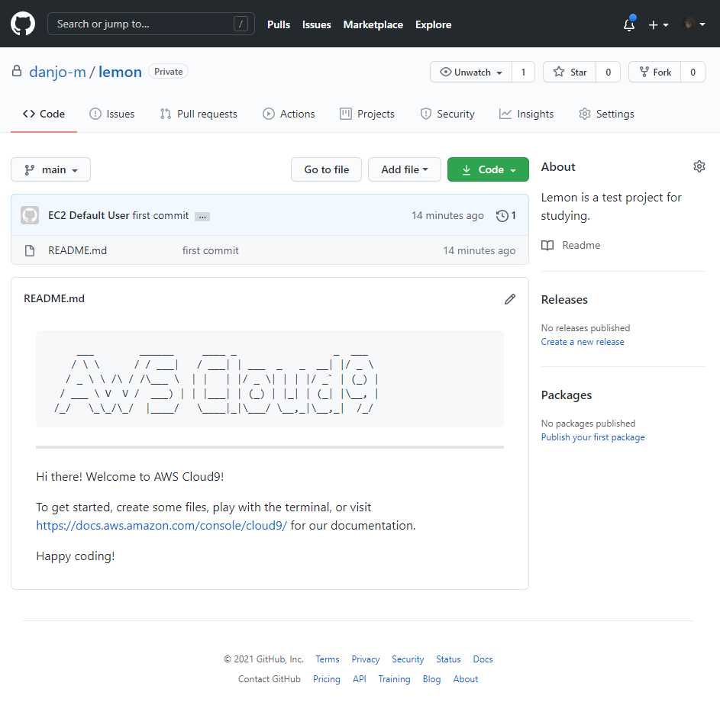Open the green Code download dropdown
This screenshot has width=720, height=728.
[x=488, y=169]
